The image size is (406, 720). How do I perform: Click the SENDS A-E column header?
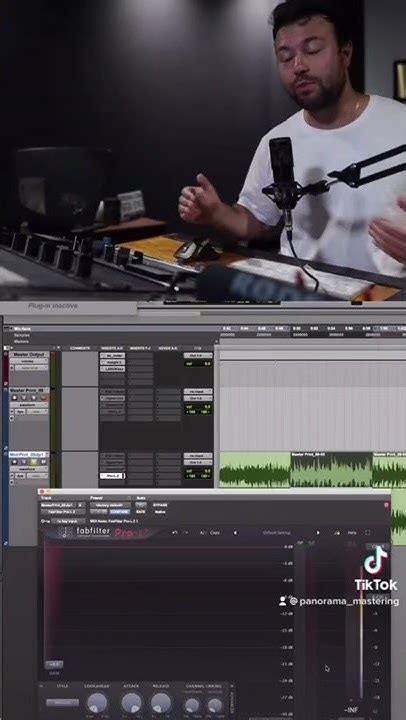tap(168, 348)
